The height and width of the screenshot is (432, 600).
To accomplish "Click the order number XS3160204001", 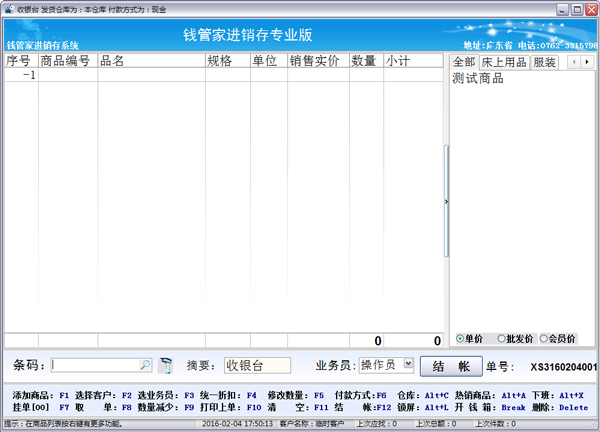I will [564, 367].
